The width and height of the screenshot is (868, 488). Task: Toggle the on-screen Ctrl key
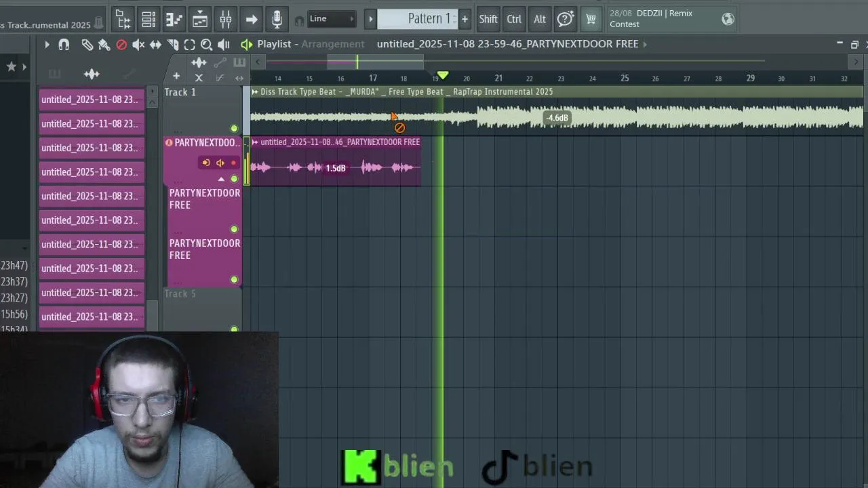514,19
